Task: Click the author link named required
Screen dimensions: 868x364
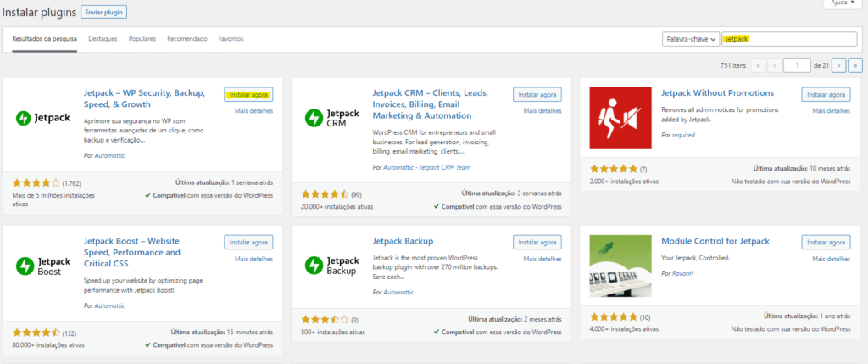Action: (x=683, y=135)
